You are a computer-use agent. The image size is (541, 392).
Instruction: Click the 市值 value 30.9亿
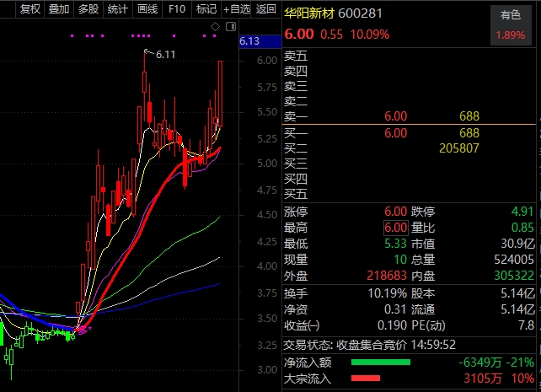tap(517, 244)
